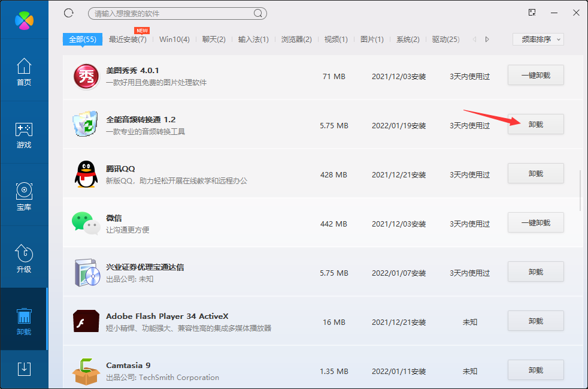Viewport: 588px width, 389px height.
Task: Click the 2022/01/07安装 date
Action: point(399,273)
